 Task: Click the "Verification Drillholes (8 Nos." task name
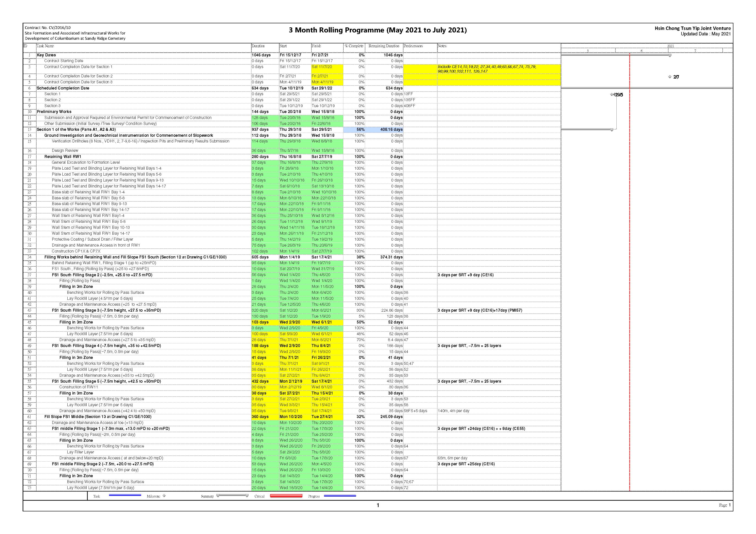tap(141, 141)
